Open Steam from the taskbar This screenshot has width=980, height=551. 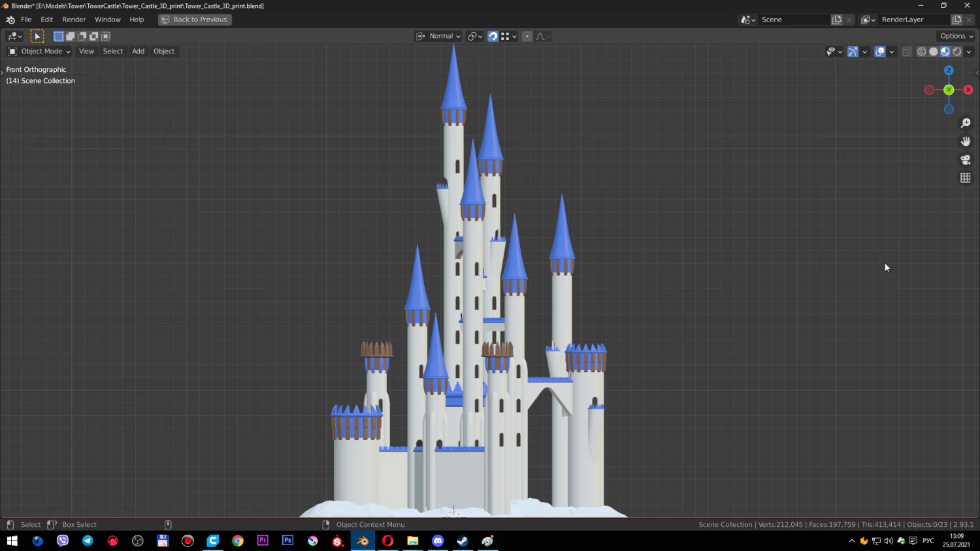(463, 541)
